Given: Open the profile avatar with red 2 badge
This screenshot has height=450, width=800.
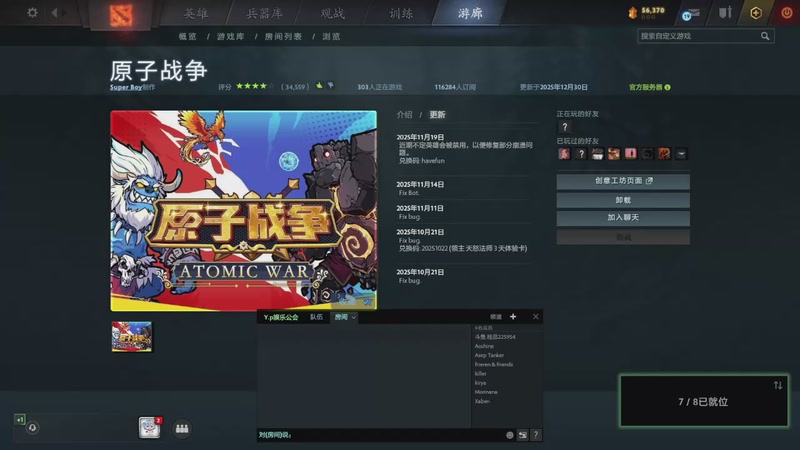Looking at the screenshot, I should click(149, 428).
